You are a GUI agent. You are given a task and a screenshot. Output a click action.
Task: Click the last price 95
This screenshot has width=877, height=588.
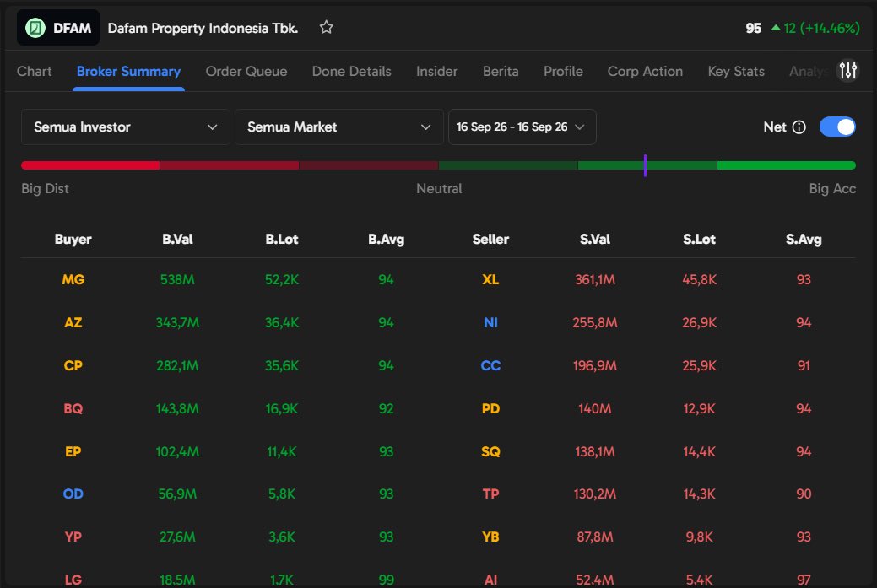point(754,28)
